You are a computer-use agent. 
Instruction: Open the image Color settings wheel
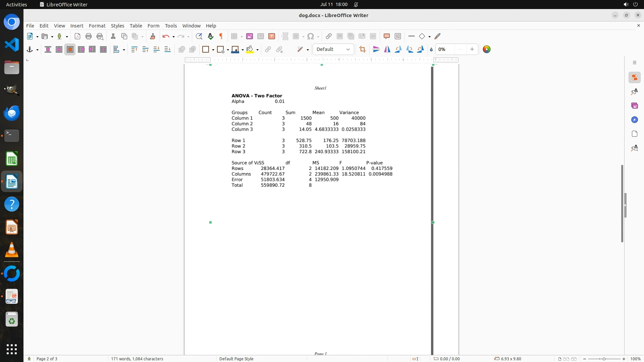[x=486, y=50]
